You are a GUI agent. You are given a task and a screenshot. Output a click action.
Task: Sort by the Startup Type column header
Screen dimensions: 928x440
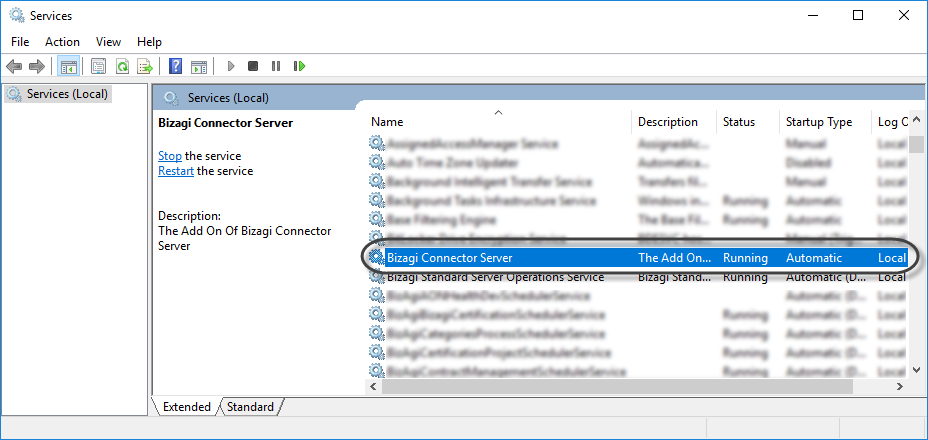coord(826,122)
